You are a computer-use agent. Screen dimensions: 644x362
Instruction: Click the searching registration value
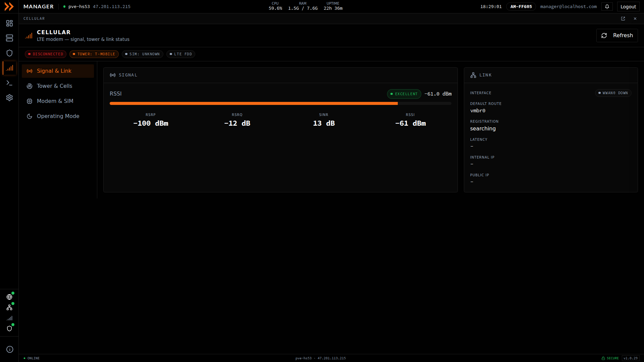[483, 129]
